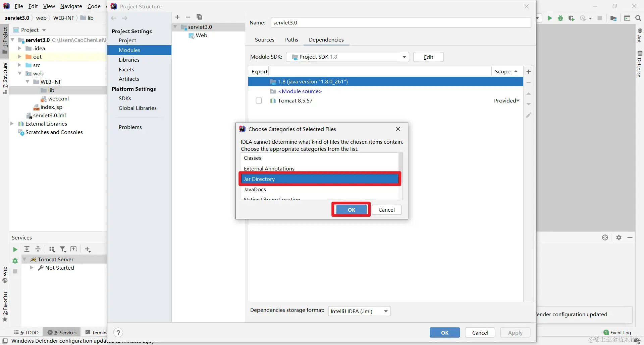Click the module Name input field
Image resolution: width=644 pixels, height=345 pixels.
coord(401,23)
